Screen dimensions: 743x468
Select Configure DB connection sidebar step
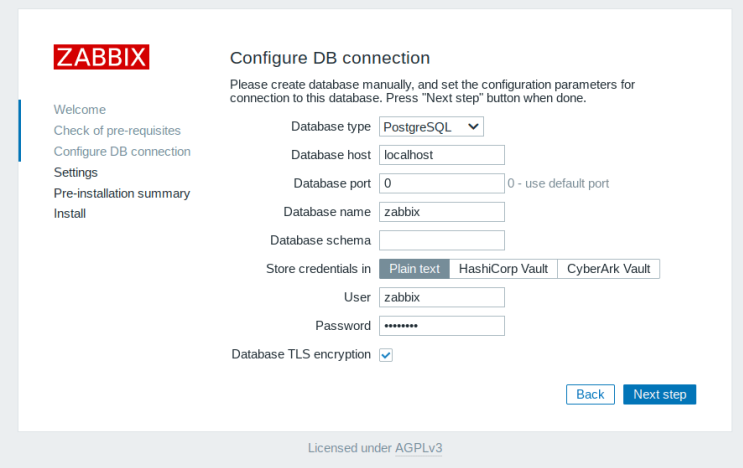[x=122, y=152]
